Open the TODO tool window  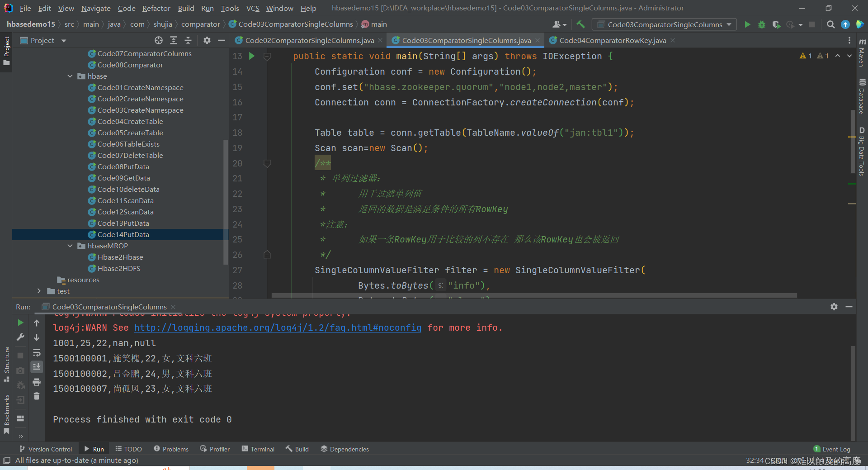point(129,449)
